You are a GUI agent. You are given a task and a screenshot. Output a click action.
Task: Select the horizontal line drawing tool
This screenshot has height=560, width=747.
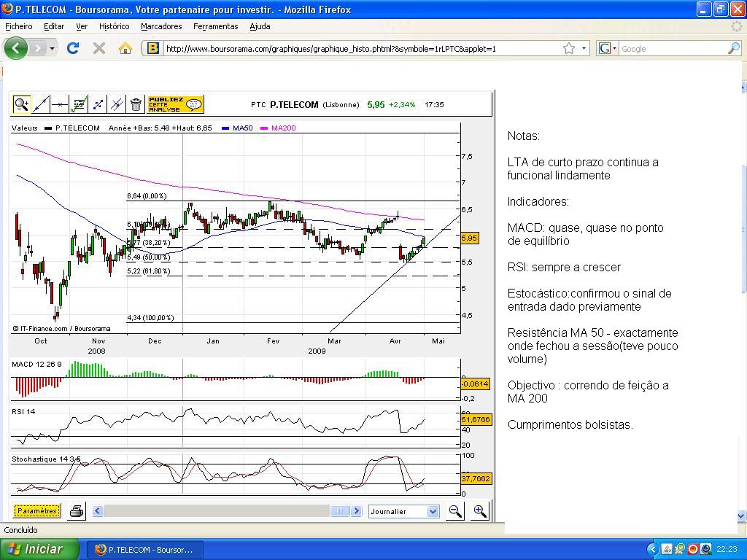(60, 104)
